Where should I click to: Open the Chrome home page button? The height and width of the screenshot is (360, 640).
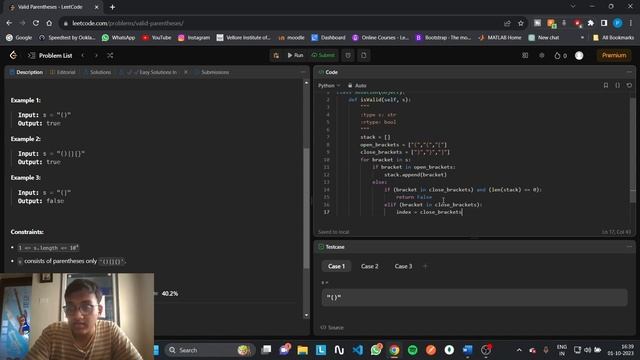tap(49, 23)
